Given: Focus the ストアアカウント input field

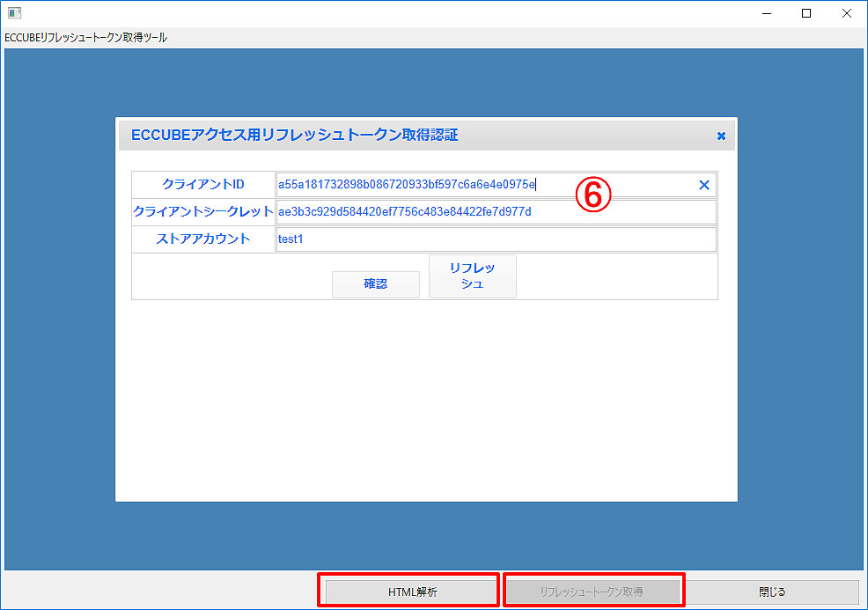Looking at the screenshot, I should 496,239.
